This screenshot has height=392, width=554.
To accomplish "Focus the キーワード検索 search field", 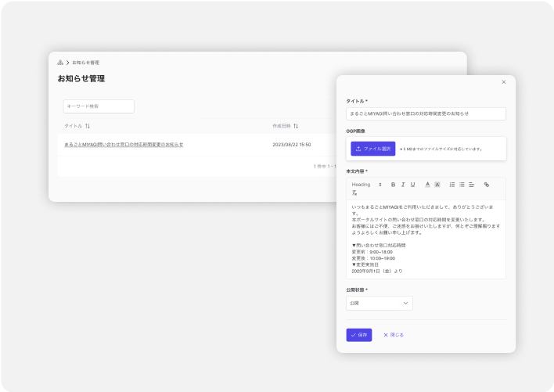I will click(x=99, y=106).
